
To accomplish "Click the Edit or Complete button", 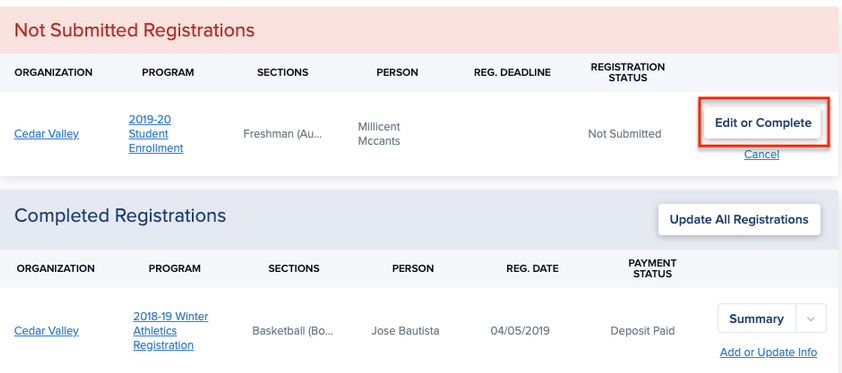I will [x=763, y=123].
